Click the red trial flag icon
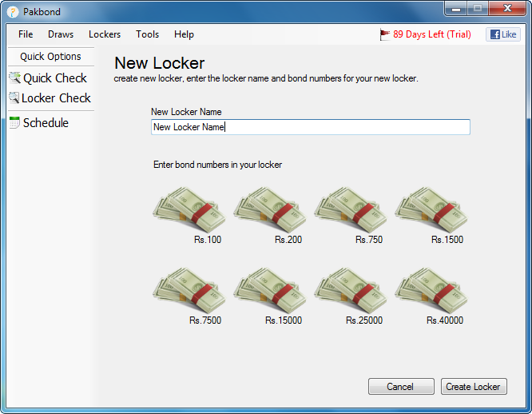532x414 pixels. tap(385, 34)
